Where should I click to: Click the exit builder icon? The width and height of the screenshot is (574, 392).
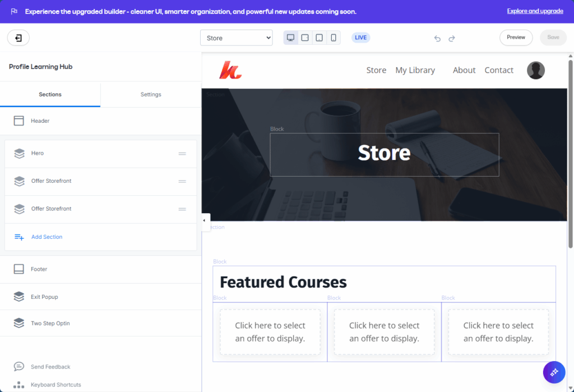(18, 38)
